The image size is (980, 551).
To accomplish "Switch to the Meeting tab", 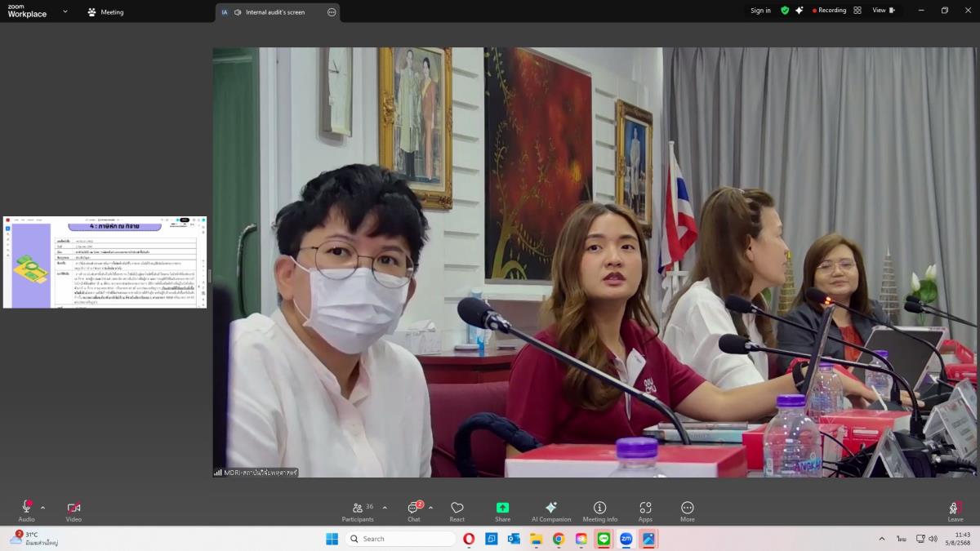I will (105, 12).
